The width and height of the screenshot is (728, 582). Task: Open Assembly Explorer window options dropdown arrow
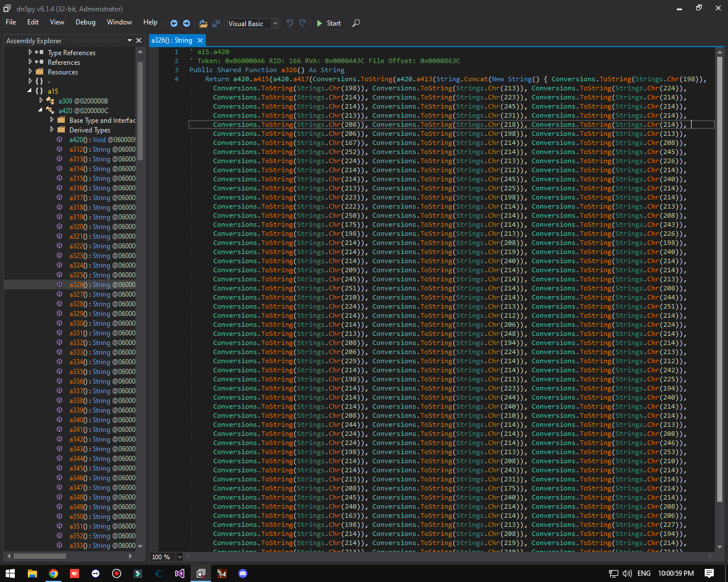tap(130, 40)
